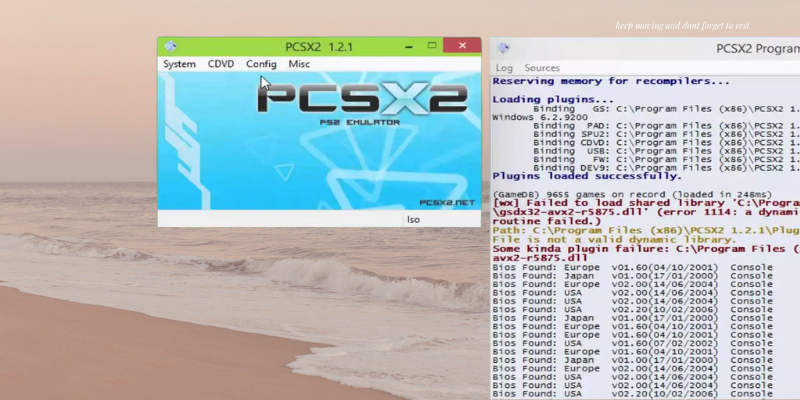Viewport: 800px width, 400px height.
Task: Click the PCSX2 title bar app icon
Action: pyautogui.click(x=170, y=46)
